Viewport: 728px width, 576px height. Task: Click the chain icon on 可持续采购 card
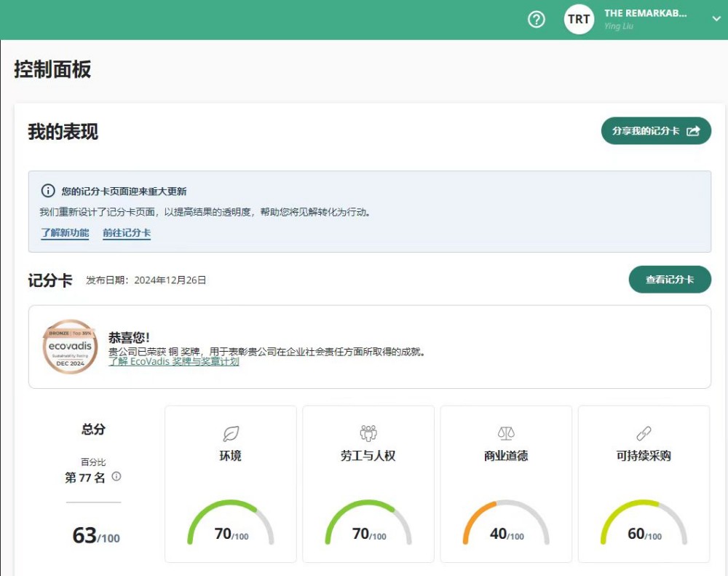pos(644,433)
